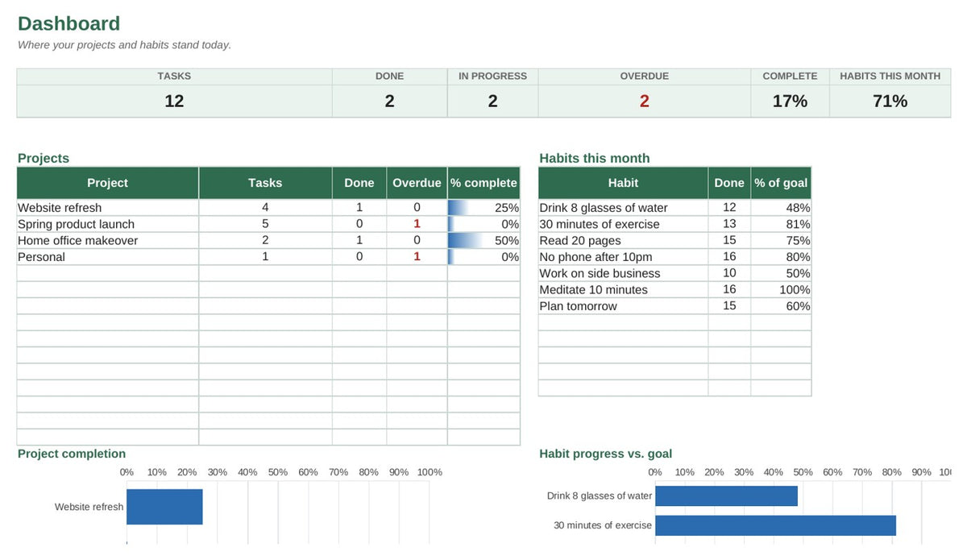Select the "Habit" column header
The image size is (967, 560).
(x=623, y=183)
